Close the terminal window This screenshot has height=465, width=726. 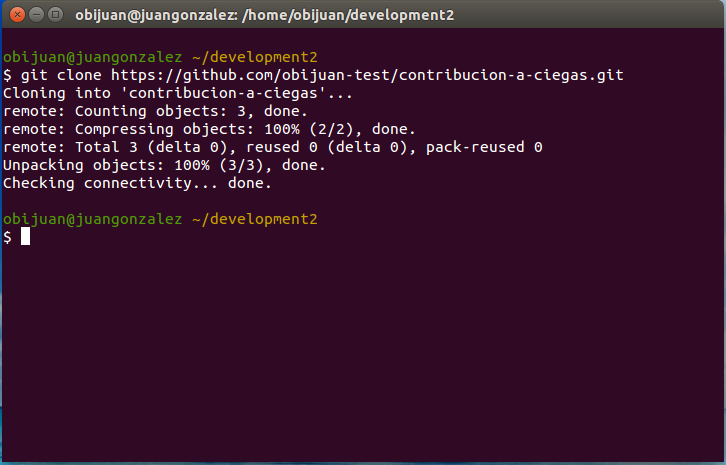15,14
